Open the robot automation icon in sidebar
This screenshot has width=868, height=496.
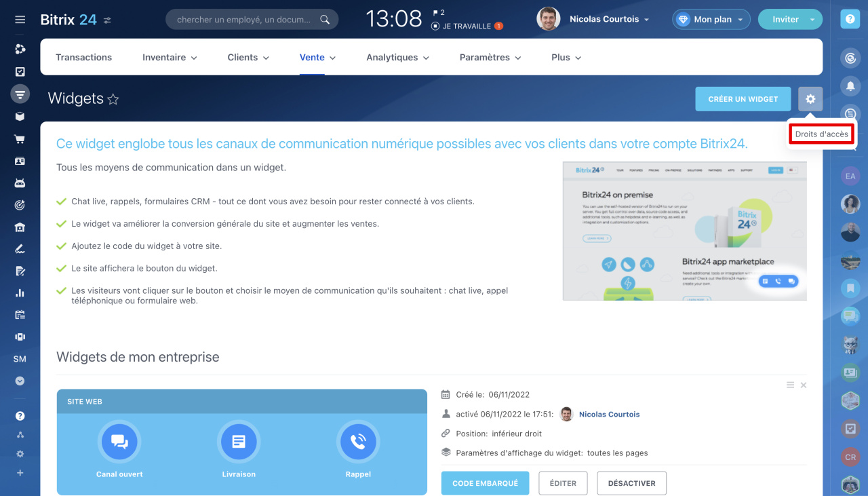pyautogui.click(x=20, y=183)
